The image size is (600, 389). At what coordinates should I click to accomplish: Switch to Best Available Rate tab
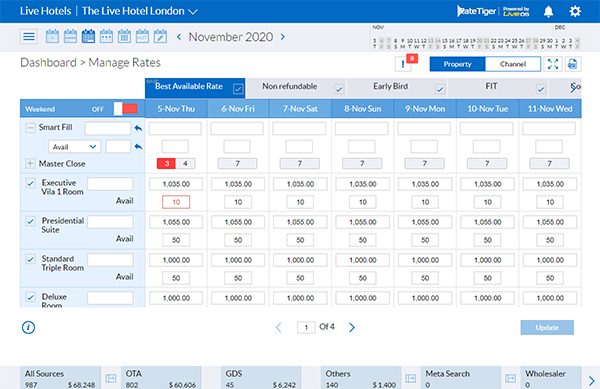click(x=195, y=88)
